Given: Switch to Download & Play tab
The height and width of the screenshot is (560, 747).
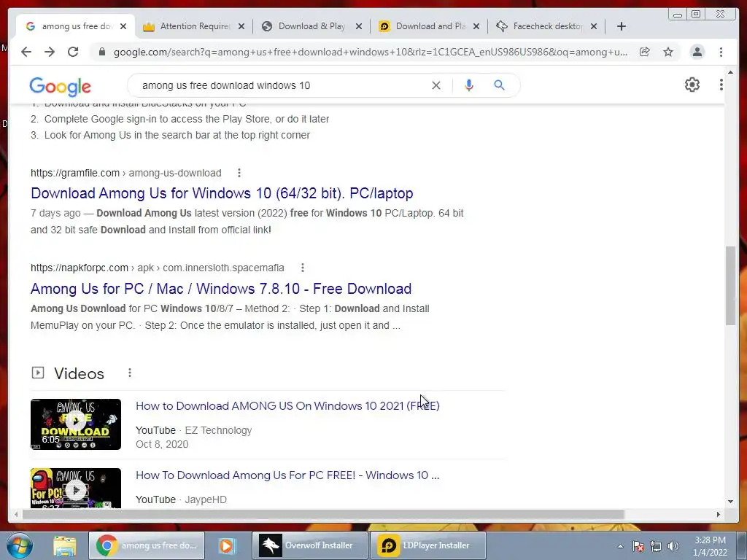Looking at the screenshot, I should click(311, 26).
